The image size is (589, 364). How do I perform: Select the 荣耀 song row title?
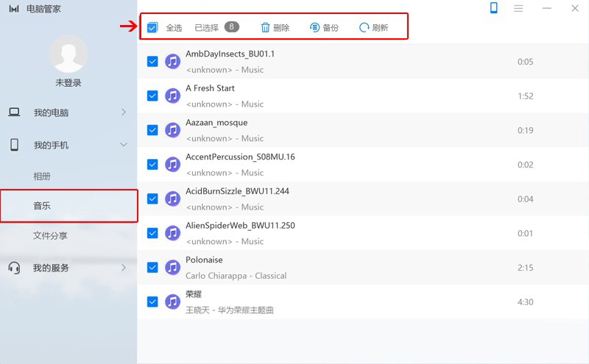194,294
